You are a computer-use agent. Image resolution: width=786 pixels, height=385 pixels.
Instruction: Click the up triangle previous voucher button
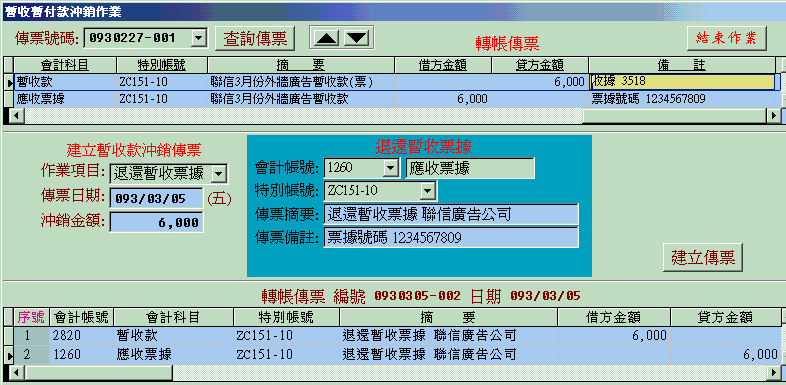pyautogui.click(x=326, y=38)
